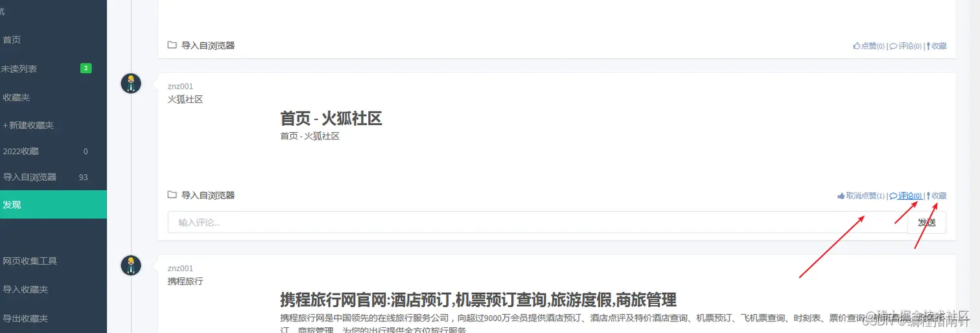Click the 评论 bubble icon on top post

point(893,46)
